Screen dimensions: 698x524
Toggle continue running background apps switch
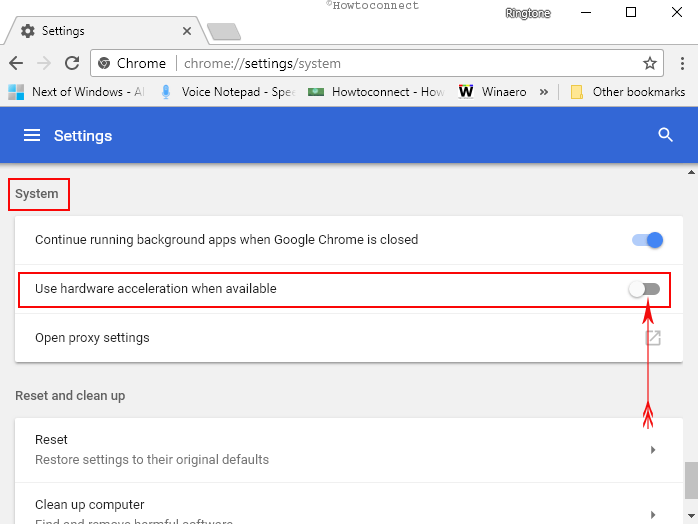[647, 240]
